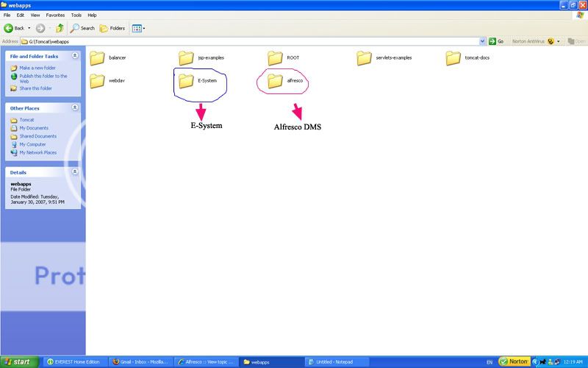Open the Views dropdown in toolbar

(139, 28)
